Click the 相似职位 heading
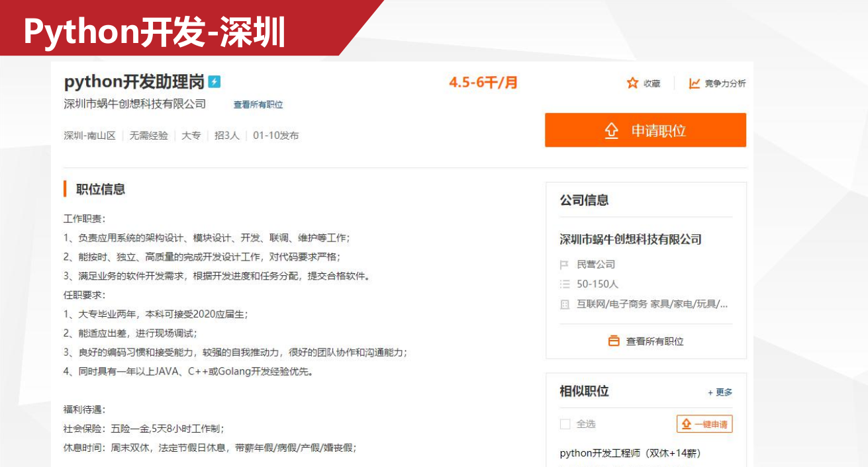 click(584, 392)
